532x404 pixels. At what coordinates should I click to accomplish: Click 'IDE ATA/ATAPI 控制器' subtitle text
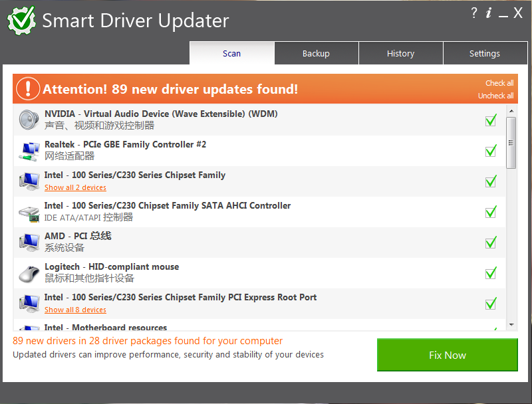point(88,217)
